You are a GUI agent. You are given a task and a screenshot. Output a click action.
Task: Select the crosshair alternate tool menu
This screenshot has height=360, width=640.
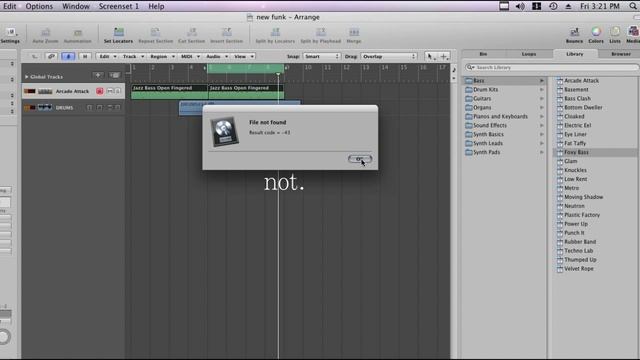444,56
